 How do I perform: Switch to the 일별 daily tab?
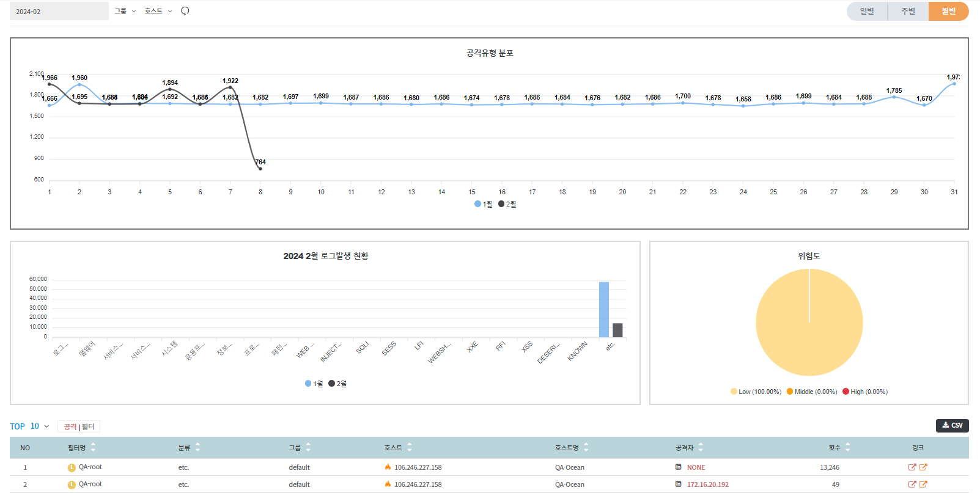(867, 11)
